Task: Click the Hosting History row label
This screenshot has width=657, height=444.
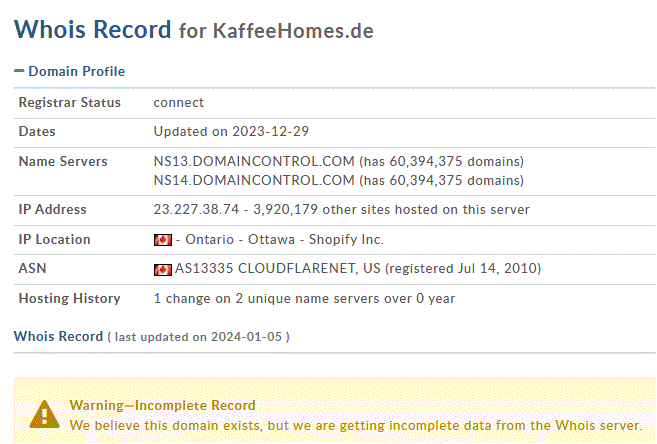Action: click(x=70, y=298)
